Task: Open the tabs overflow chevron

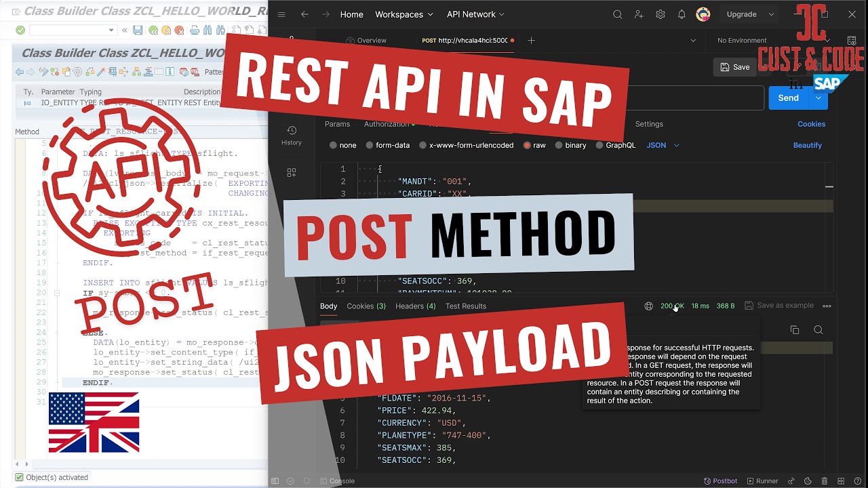Action: pos(693,41)
